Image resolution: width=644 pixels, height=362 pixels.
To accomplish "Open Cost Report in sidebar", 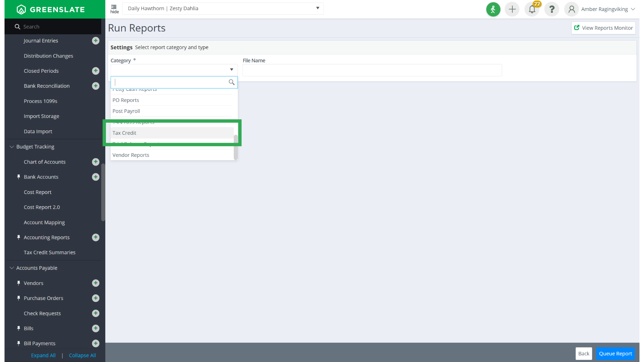I will click(x=38, y=192).
